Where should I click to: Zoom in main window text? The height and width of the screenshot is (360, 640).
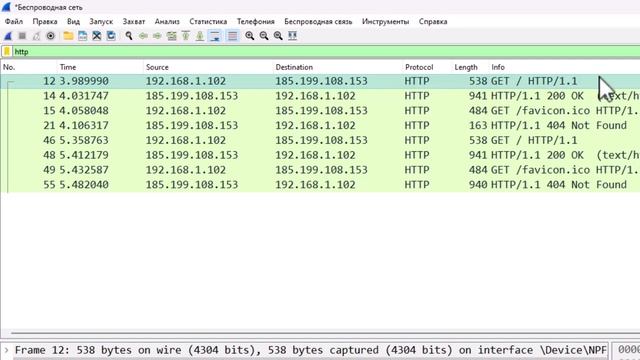point(250,36)
